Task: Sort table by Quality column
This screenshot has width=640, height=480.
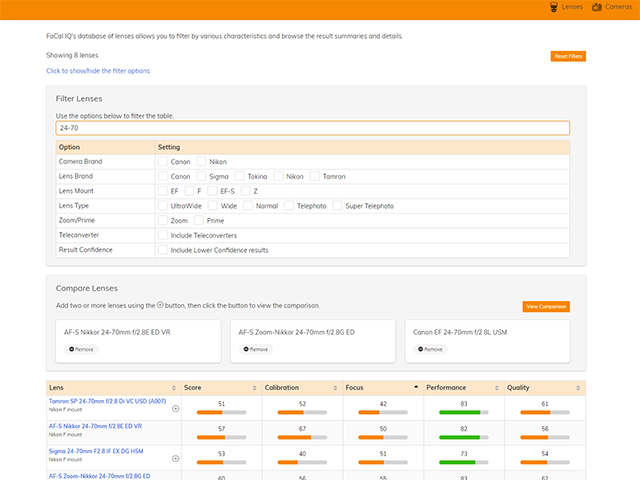Action: 544,388
